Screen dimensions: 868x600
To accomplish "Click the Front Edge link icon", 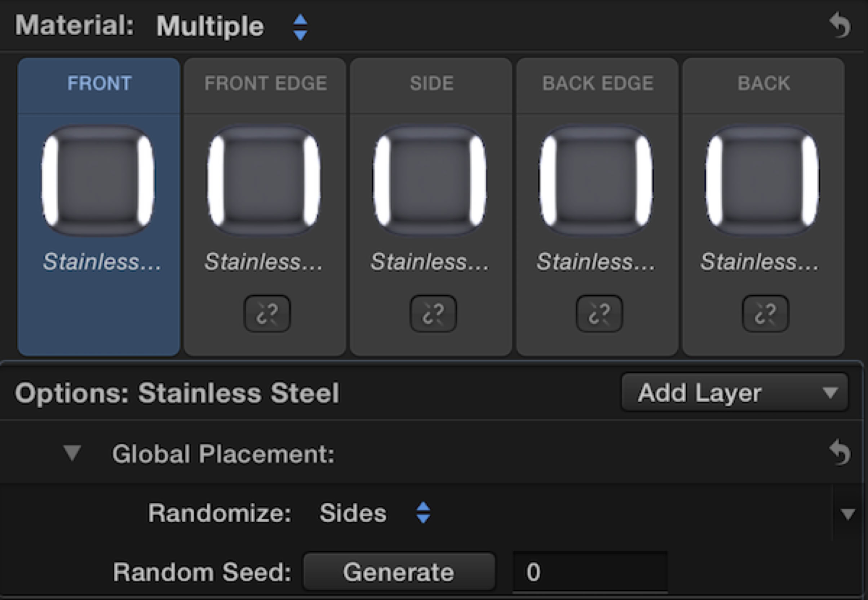I will point(267,314).
